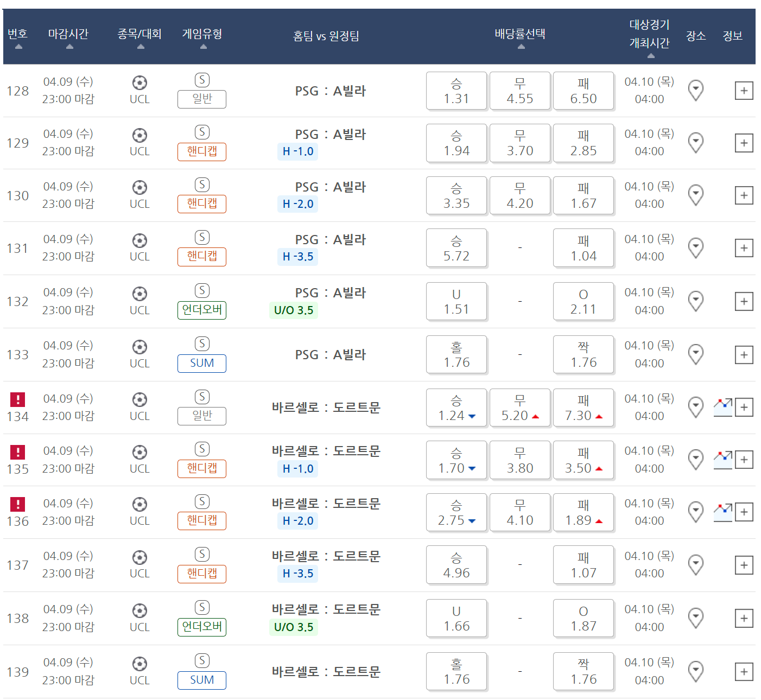Select 무 4.55 odds for match 128
The width and height of the screenshot is (761, 700).
(520, 91)
